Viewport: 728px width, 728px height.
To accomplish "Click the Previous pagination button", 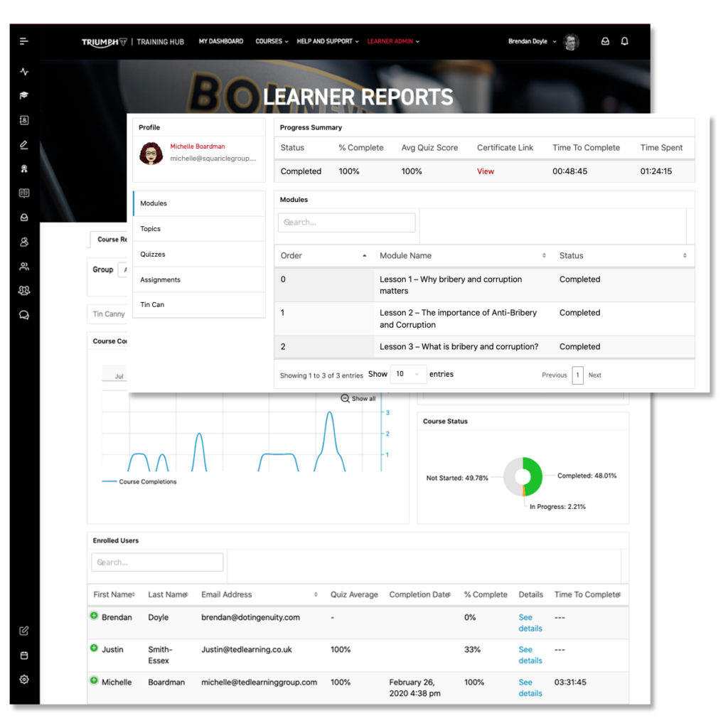I will click(555, 375).
